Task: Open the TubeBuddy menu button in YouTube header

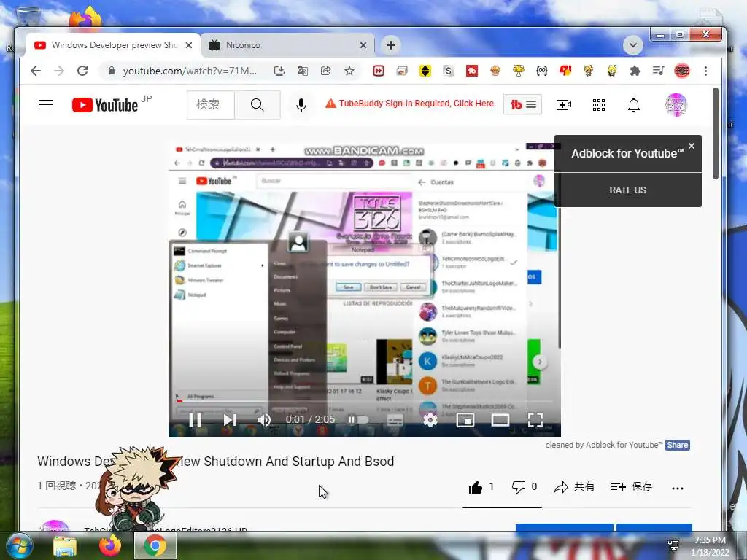Action: 522,104
